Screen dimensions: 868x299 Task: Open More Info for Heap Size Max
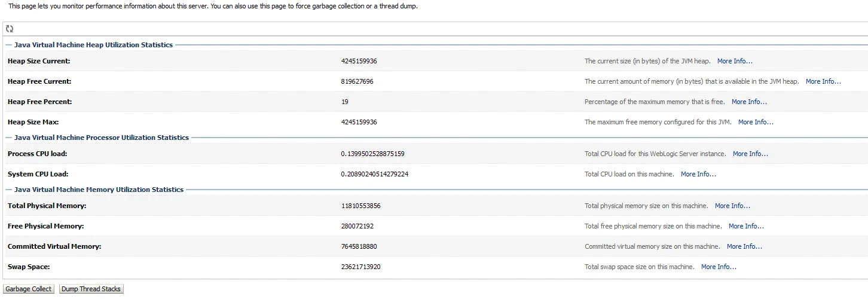756,122
